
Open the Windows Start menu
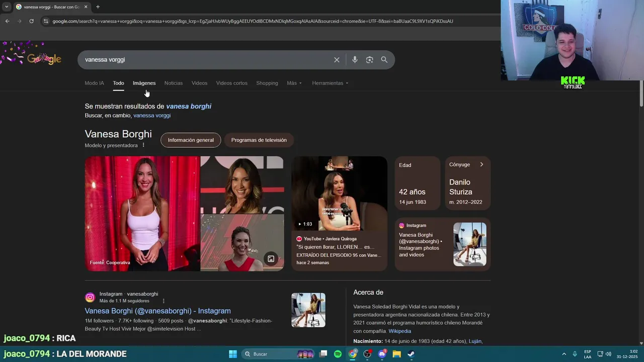pos(233,354)
